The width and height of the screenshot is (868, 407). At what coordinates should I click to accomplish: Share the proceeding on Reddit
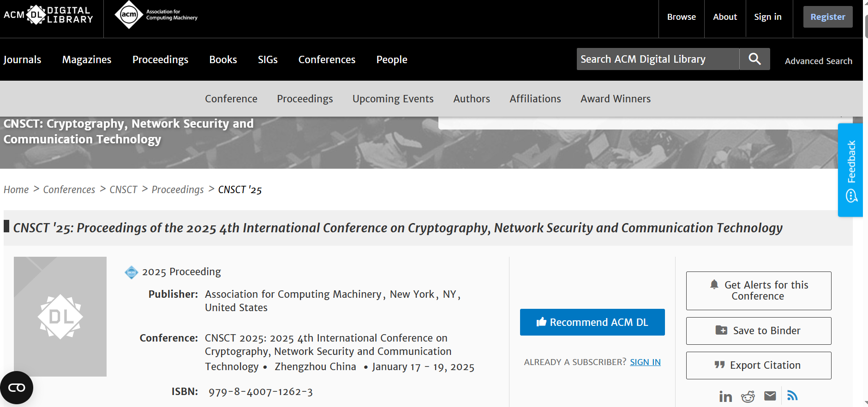click(x=748, y=396)
